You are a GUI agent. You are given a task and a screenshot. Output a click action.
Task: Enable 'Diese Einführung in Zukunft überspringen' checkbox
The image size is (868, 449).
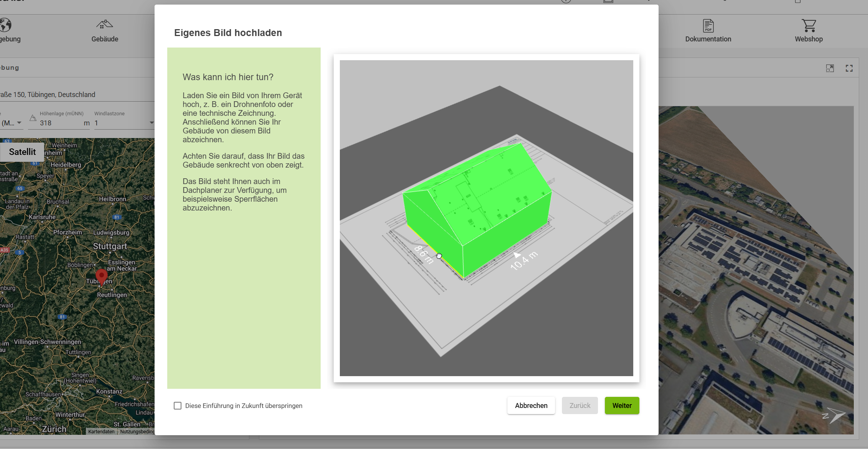pyautogui.click(x=178, y=406)
